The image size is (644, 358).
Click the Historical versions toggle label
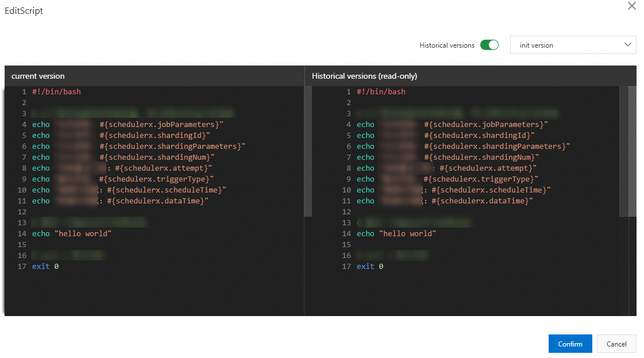click(x=447, y=45)
